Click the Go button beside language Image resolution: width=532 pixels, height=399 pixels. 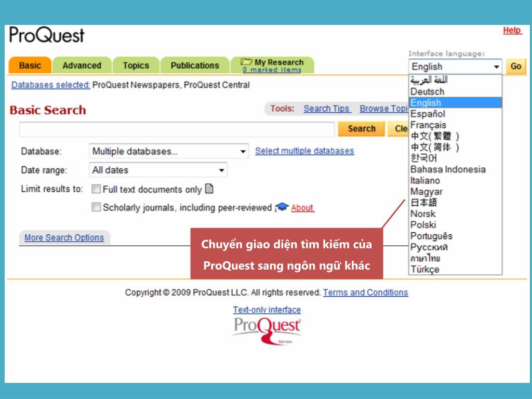(x=516, y=66)
